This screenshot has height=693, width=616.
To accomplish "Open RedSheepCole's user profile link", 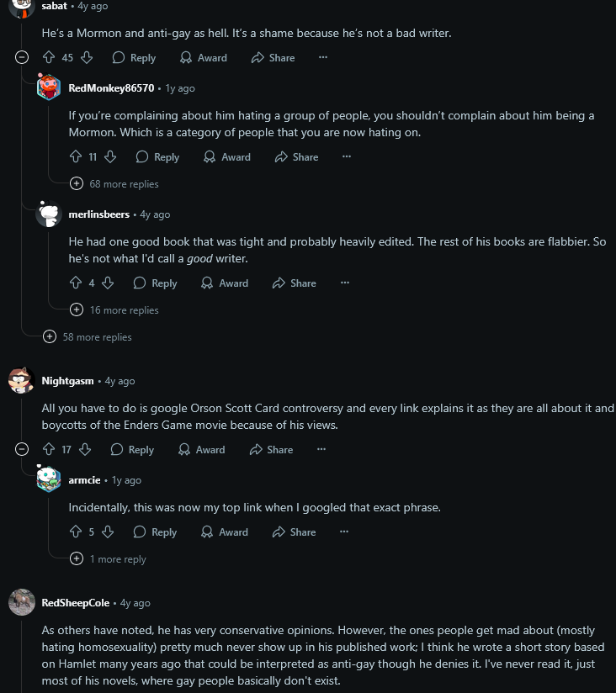I will pos(76,603).
